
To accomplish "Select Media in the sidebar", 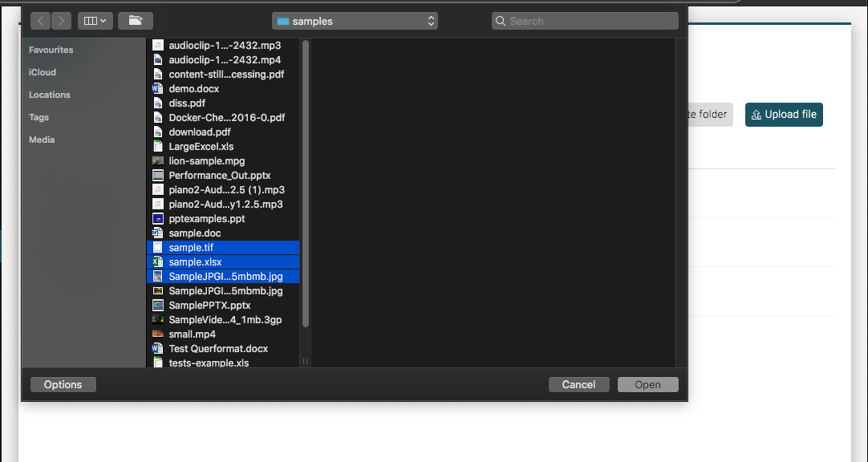I will click(42, 140).
